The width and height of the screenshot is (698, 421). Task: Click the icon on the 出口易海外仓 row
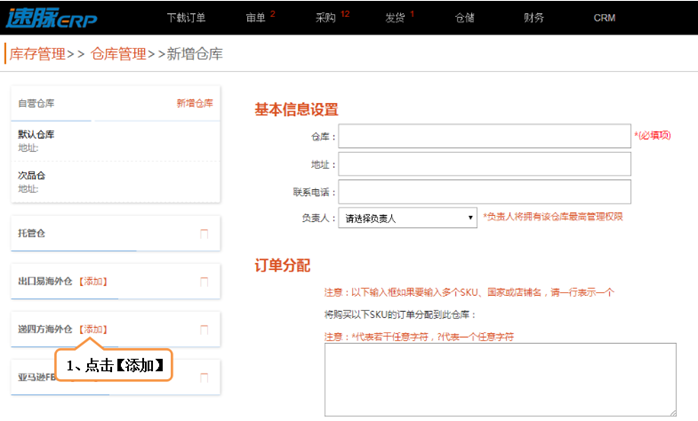point(205,282)
